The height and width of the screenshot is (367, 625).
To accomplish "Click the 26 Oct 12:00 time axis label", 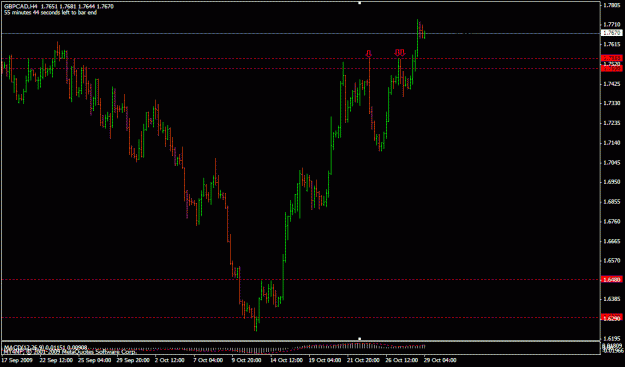I will (x=401, y=360).
